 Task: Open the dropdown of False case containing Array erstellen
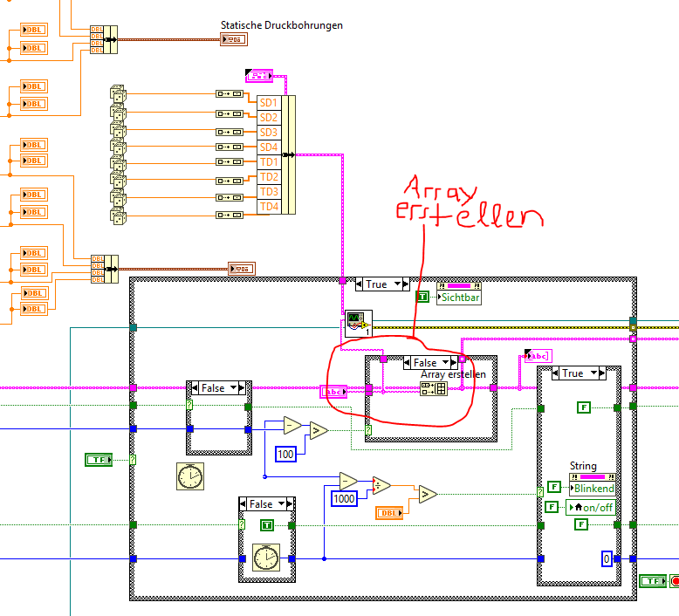point(446,362)
